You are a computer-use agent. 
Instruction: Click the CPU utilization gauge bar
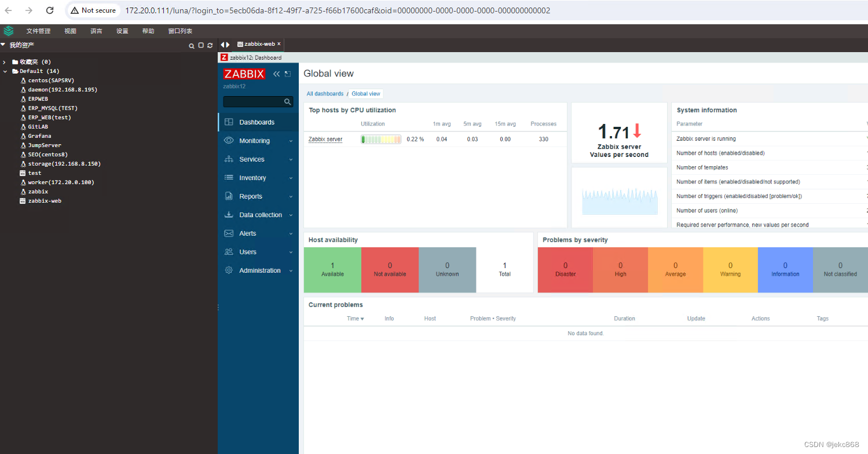click(381, 139)
